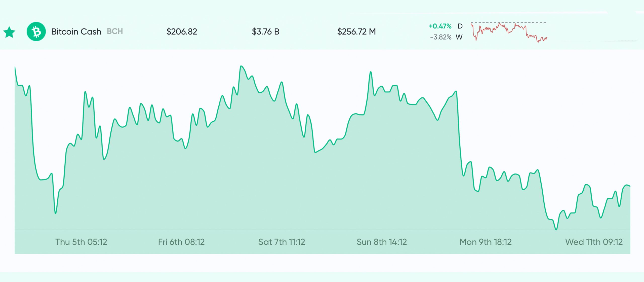The image size is (644, 282).
Task: Click the +0.47% daily change
Action: pyautogui.click(x=440, y=26)
